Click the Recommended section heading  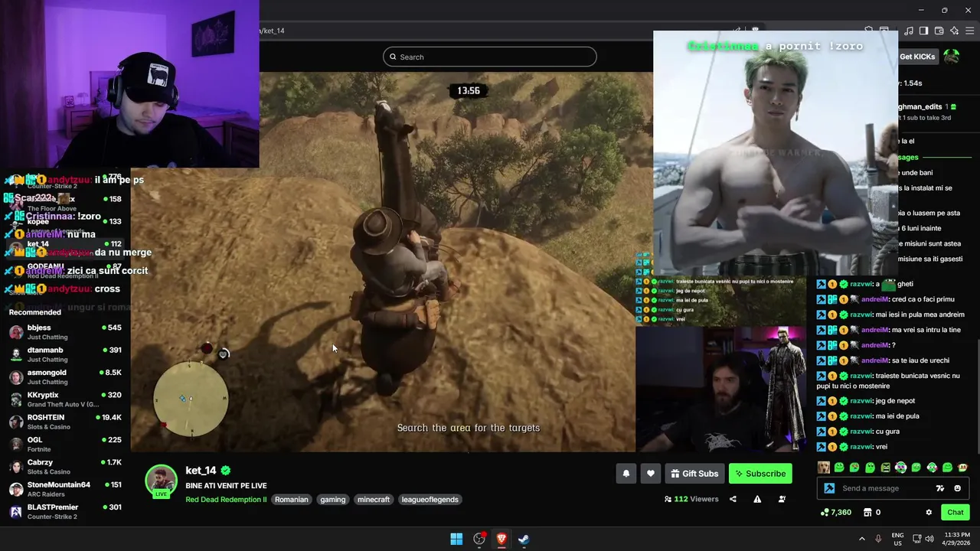pos(35,312)
